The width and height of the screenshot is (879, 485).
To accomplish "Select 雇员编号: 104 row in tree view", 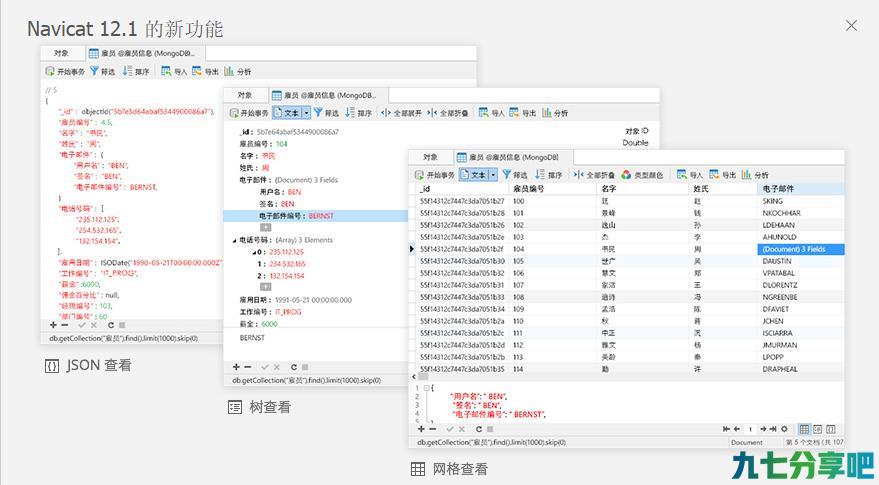I will tap(263, 144).
